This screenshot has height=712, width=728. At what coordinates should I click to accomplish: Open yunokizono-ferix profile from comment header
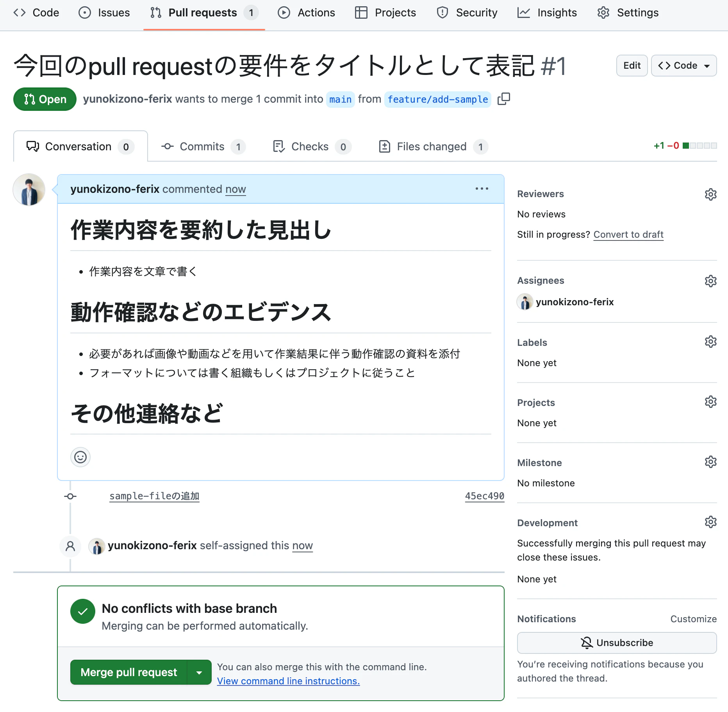(x=115, y=189)
